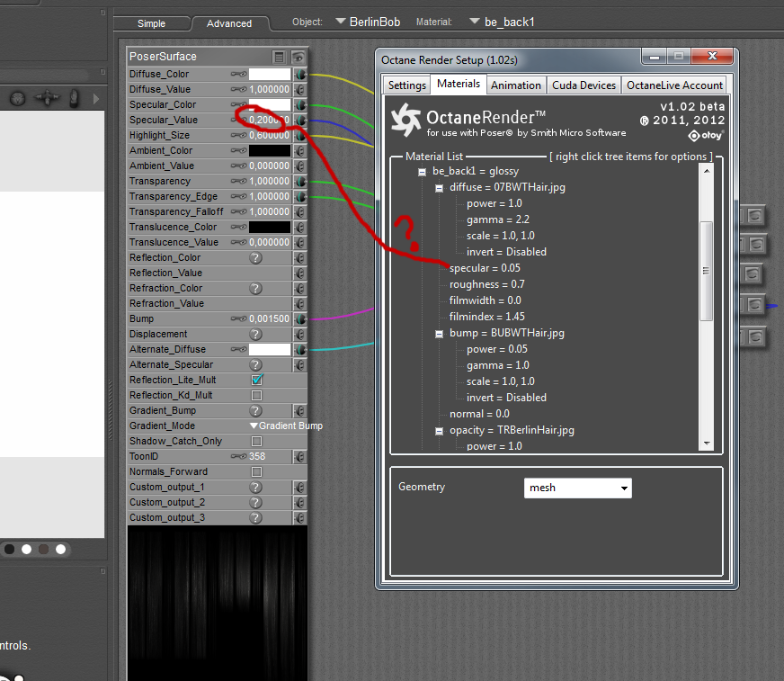Click the Reflection_Color connector plug icon
This screenshot has width=784, height=681.
[300, 257]
